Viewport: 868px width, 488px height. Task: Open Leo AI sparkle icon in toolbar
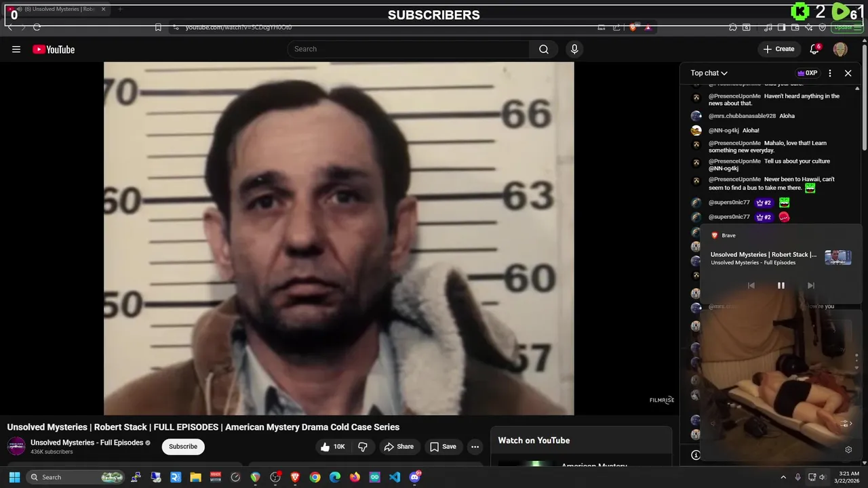click(x=808, y=27)
